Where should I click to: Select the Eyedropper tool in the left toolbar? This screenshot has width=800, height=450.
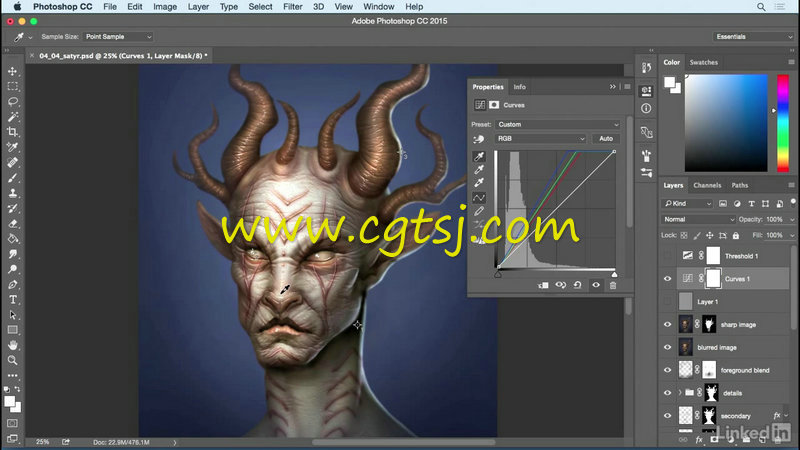coord(13,147)
